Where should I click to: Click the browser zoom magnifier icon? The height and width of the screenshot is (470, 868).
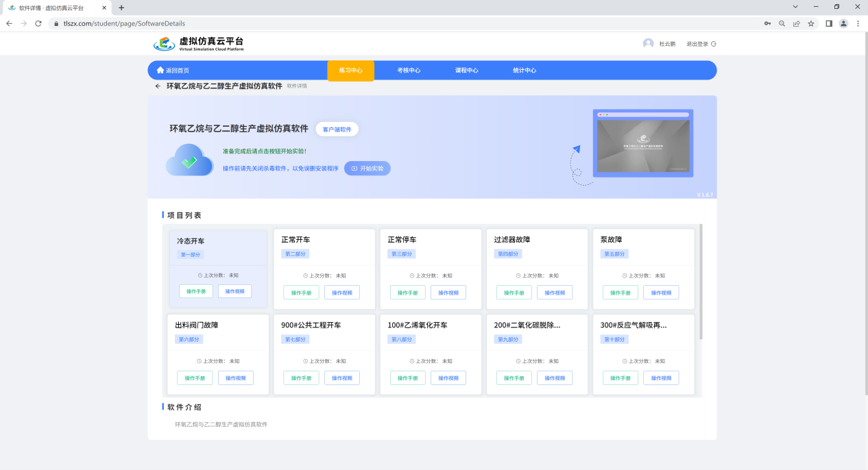(782, 23)
